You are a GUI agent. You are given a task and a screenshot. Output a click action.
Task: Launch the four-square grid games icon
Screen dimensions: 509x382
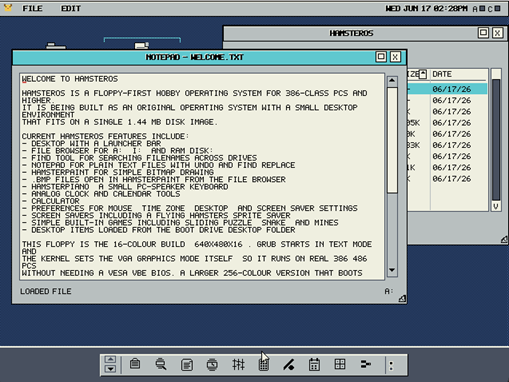(x=340, y=364)
